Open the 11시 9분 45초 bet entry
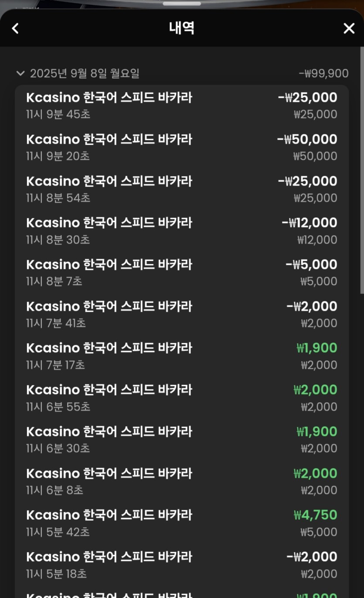This screenshot has width=364, height=598. pos(182,106)
